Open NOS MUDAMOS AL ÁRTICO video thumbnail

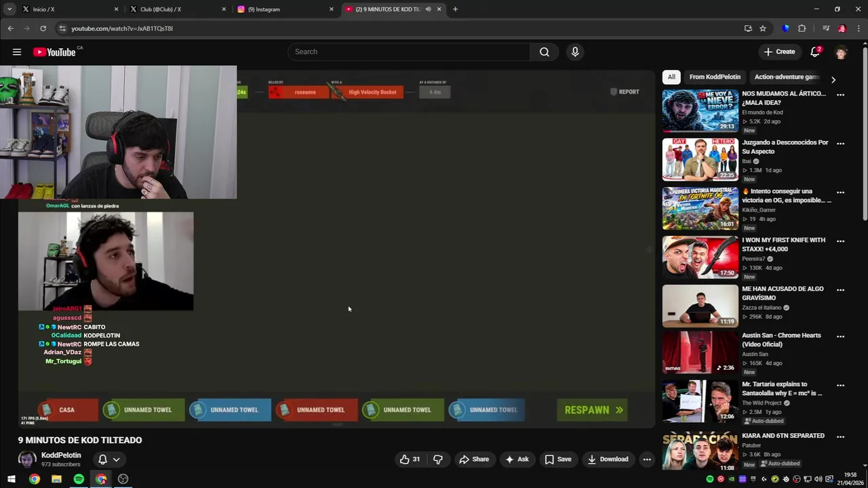pos(701,110)
